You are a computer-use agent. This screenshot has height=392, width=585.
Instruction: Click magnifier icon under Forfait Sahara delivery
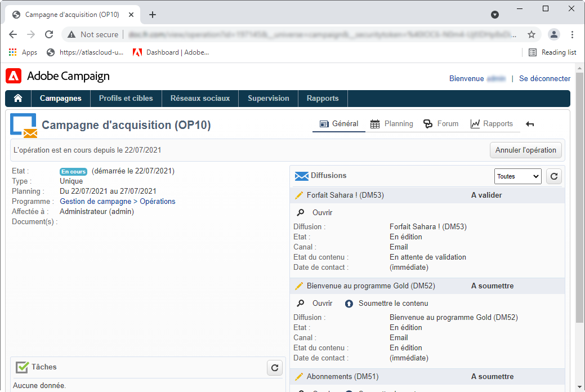click(x=300, y=212)
